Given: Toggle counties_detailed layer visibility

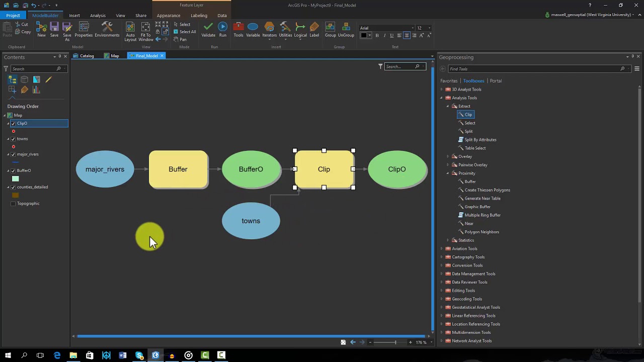Looking at the screenshot, I should (x=13, y=187).
